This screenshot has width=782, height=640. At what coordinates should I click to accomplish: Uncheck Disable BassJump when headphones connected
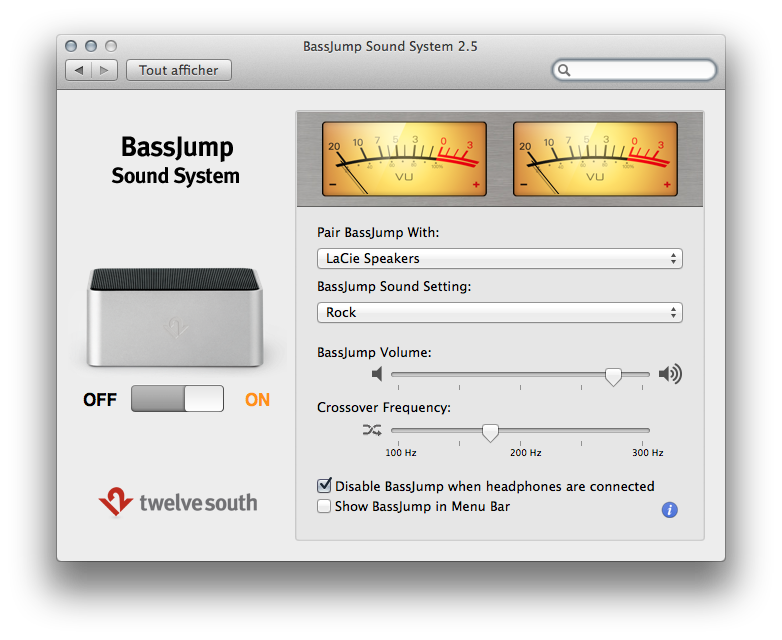coord(324,485)
